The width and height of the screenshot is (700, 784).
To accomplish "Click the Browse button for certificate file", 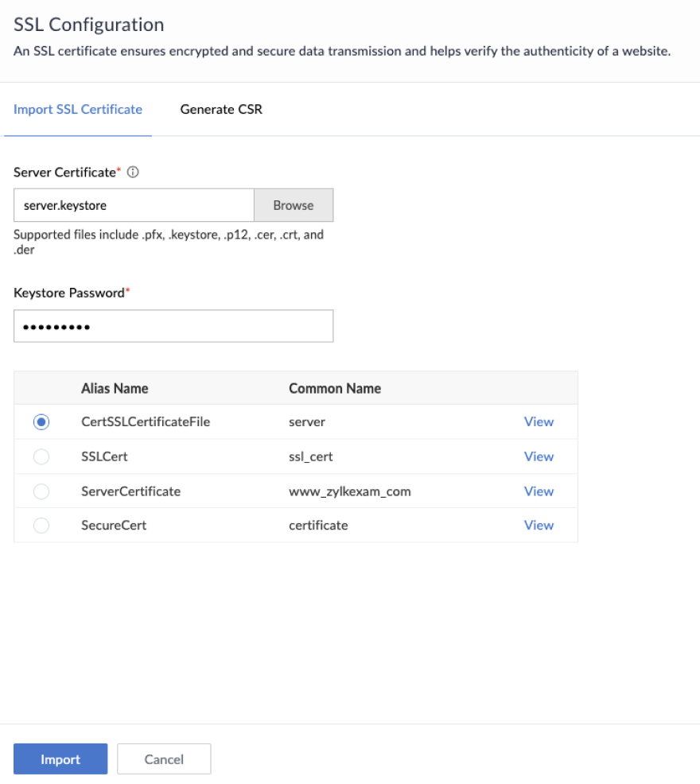I will click(x=294, y=205).
